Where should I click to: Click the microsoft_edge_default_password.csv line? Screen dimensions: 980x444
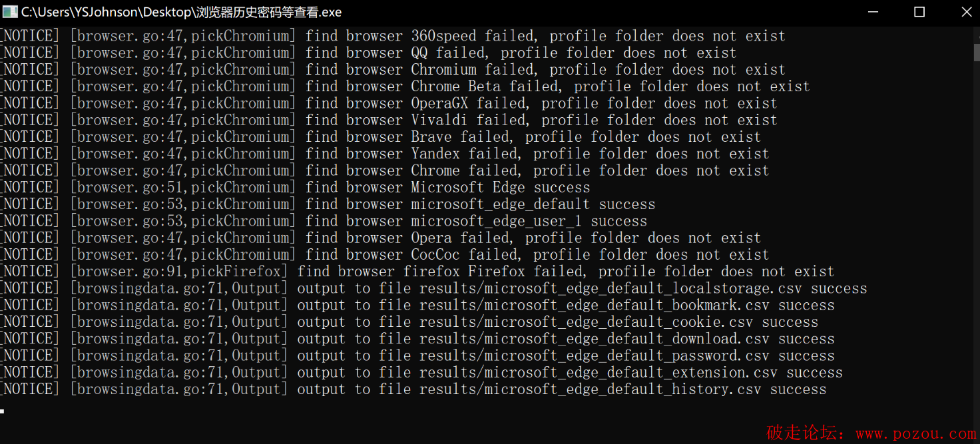[417, 355]
